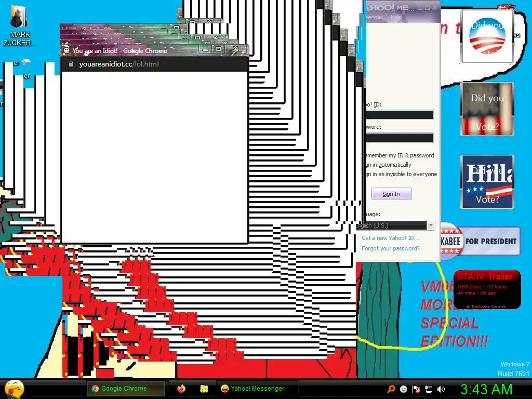Click the GTA:IV Trailer countdown gadget
The height and width of the screenshot is (399, 532).
pos(487,289)
